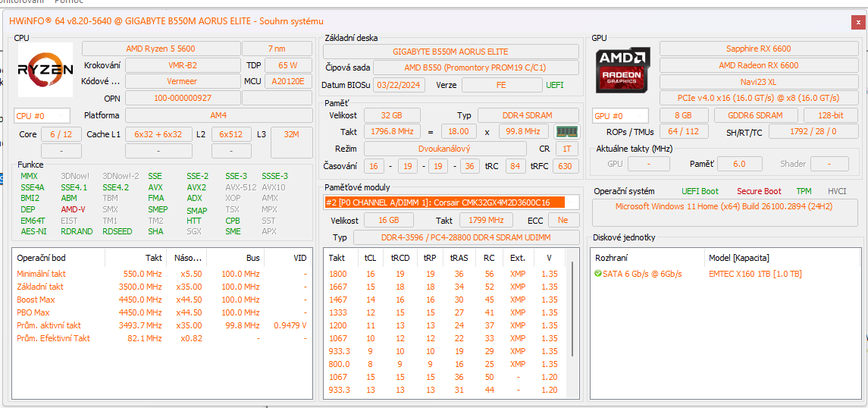Click the Secure Boot label
The height and width of the screenshot is (408, 868).
pyautogui.click(x=759, y=191)
